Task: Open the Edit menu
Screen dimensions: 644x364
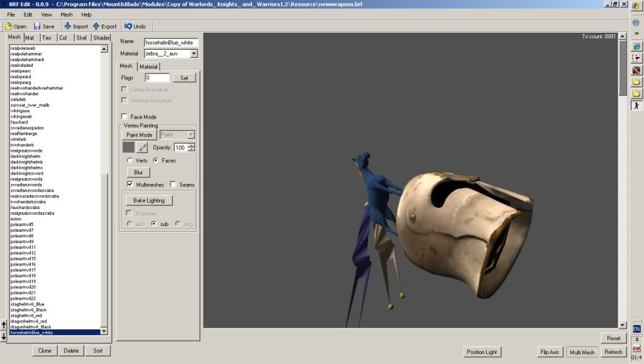Action: point(28,14)
